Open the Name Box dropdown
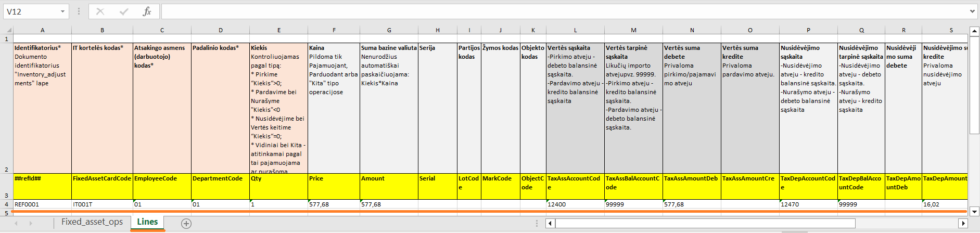Image resolution: width=980 pixels, height=233 pixels. click(x=62, y=11)
